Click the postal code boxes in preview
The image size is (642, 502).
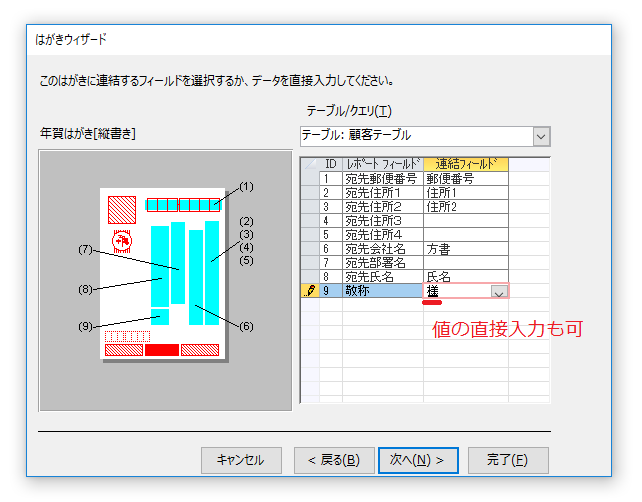tap(183, 205)
